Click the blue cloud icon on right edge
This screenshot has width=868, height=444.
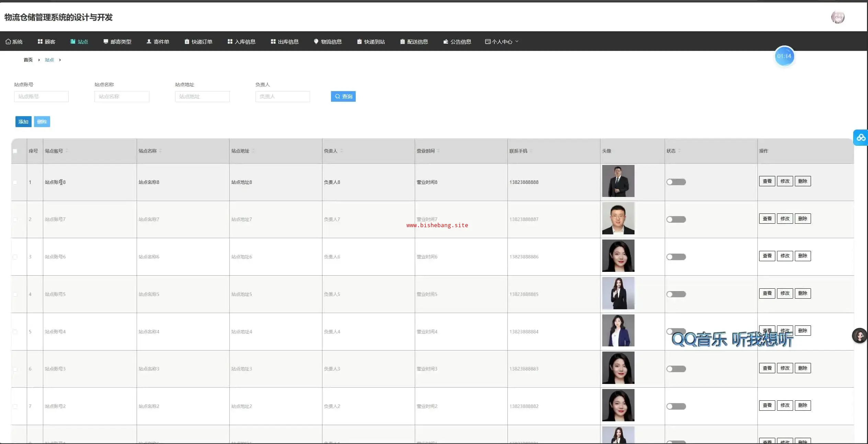[861, 138]
